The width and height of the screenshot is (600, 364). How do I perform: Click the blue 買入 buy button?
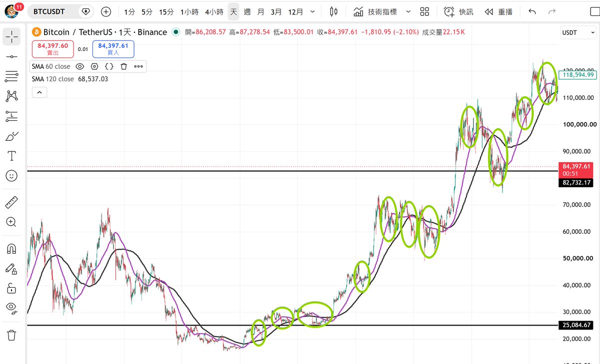point(113,49)
